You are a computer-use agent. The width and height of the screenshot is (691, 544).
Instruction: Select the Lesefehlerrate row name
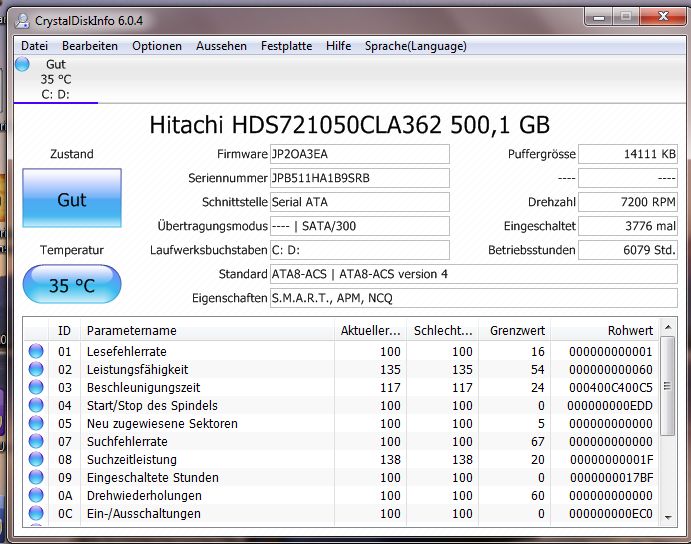point(126,351)
